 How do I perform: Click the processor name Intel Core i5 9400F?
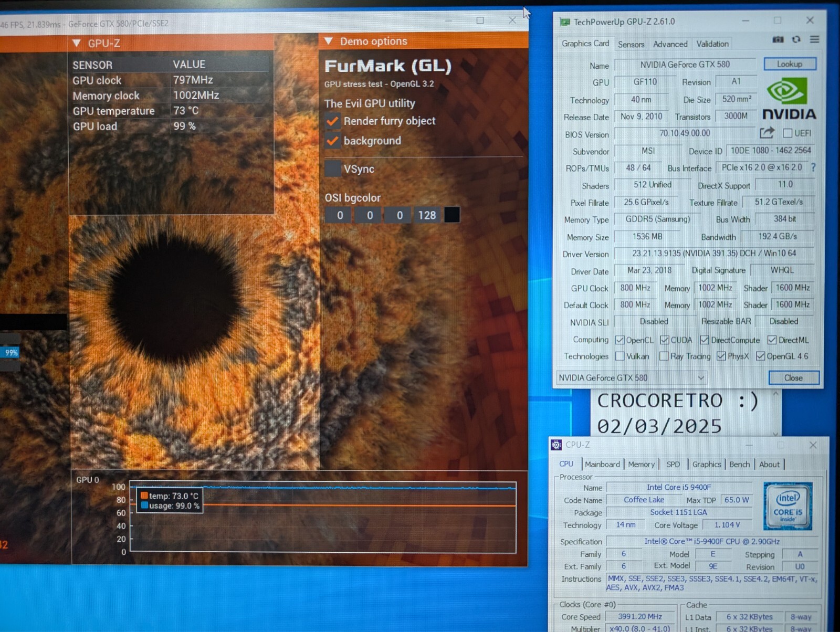point(679,488)
